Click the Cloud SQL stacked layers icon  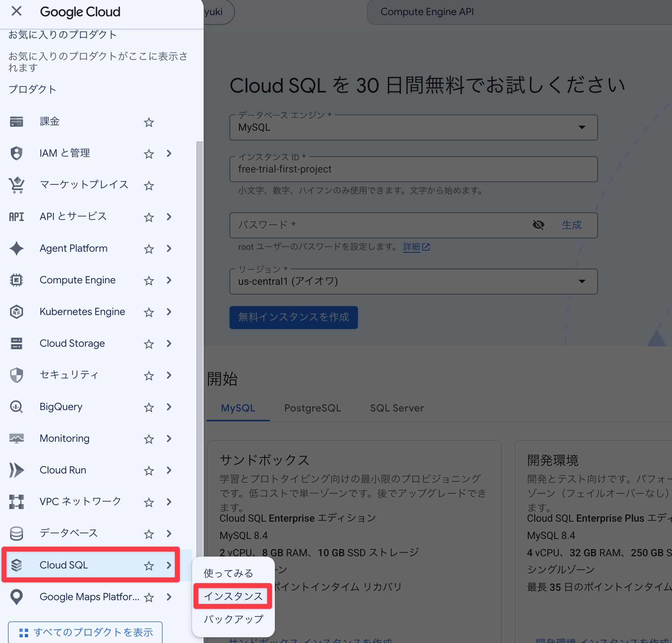click(17, 565)
